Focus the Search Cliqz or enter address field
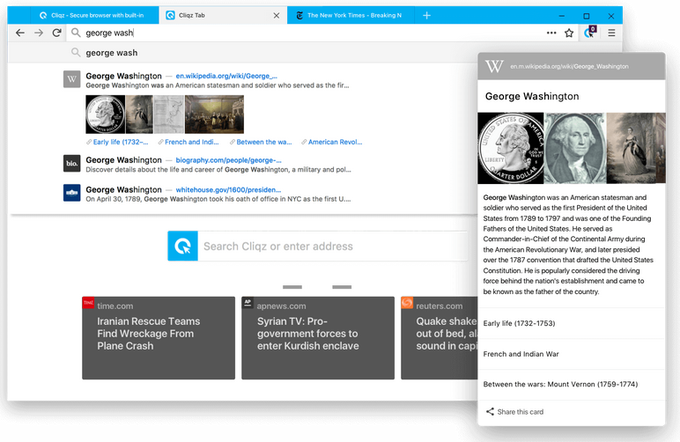 coord(333,246)
